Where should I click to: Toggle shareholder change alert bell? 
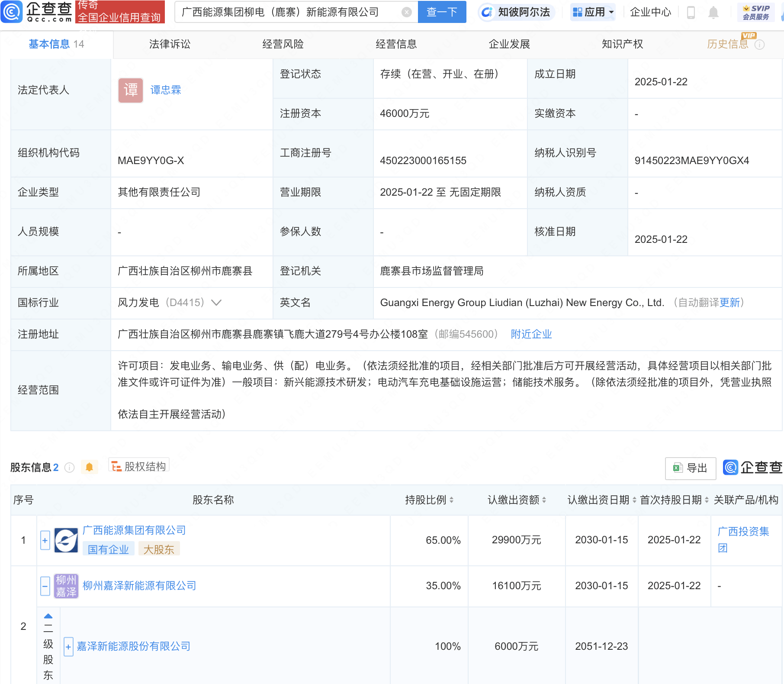(x=89, y=467)
